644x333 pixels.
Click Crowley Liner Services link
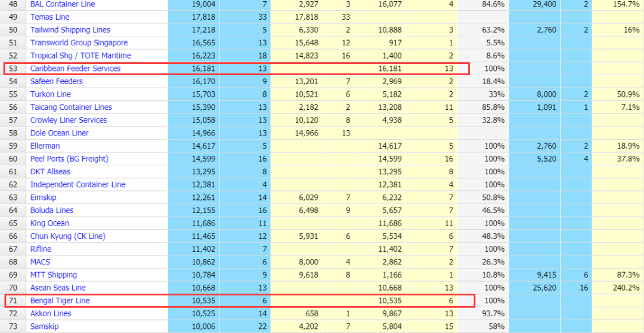(69, 120)
